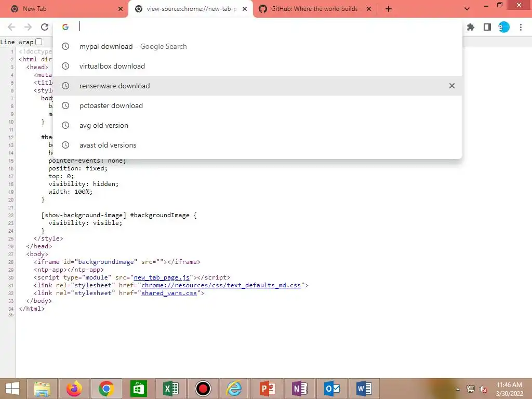Click the Chrome taskbar icon
Viewport: 532px width, 399px height.
point(106,389)
